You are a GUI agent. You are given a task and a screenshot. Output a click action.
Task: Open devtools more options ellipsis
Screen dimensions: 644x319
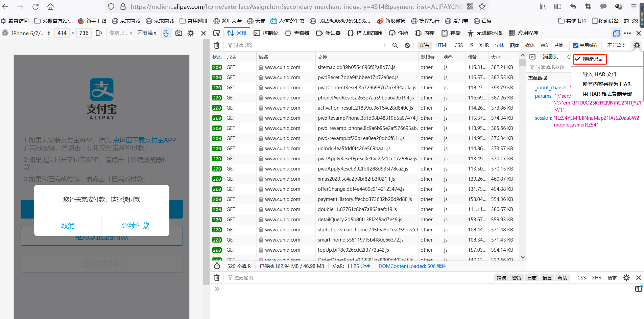click(627, 33)
